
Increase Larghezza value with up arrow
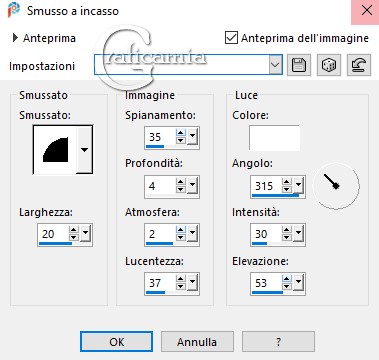[74, 230]
